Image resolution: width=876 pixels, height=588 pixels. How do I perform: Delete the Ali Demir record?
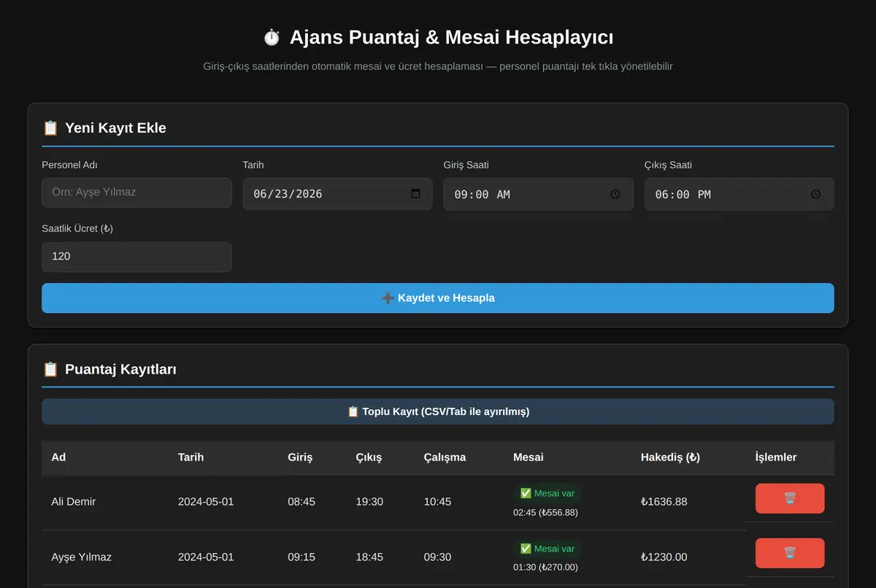[x=790, y=498]
